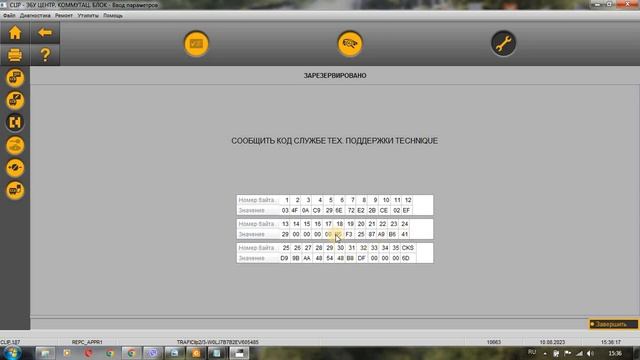640x360 pixels.
Task: Click the taskbar clock 15:36
Action: 615,353
